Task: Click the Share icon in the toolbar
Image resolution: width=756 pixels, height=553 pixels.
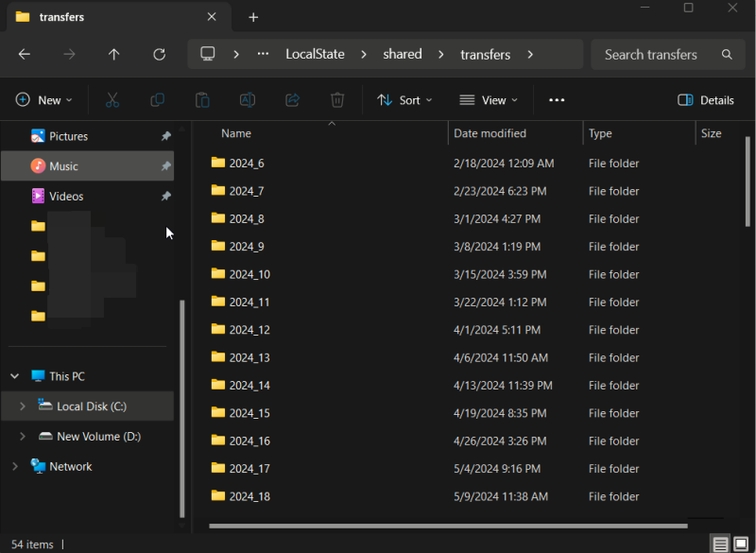Action: [292, 99]
